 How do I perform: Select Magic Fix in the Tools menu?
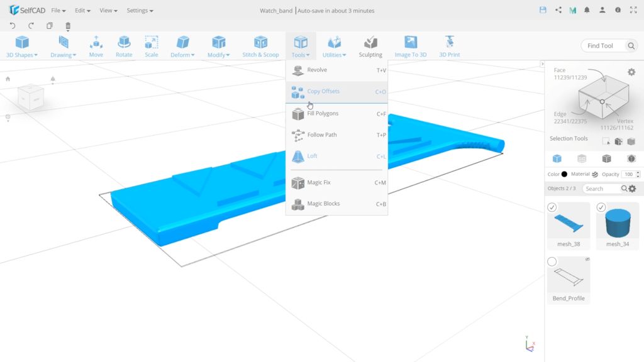point(319,183)
